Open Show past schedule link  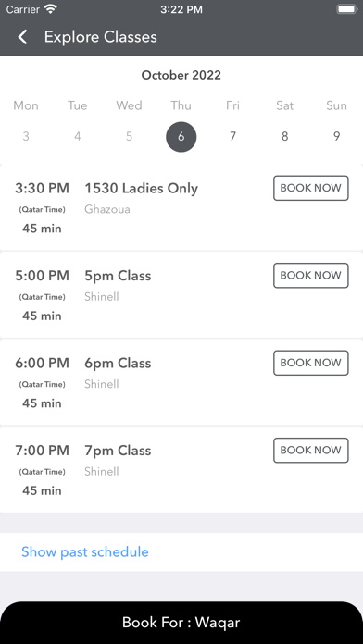pos(85,552)
